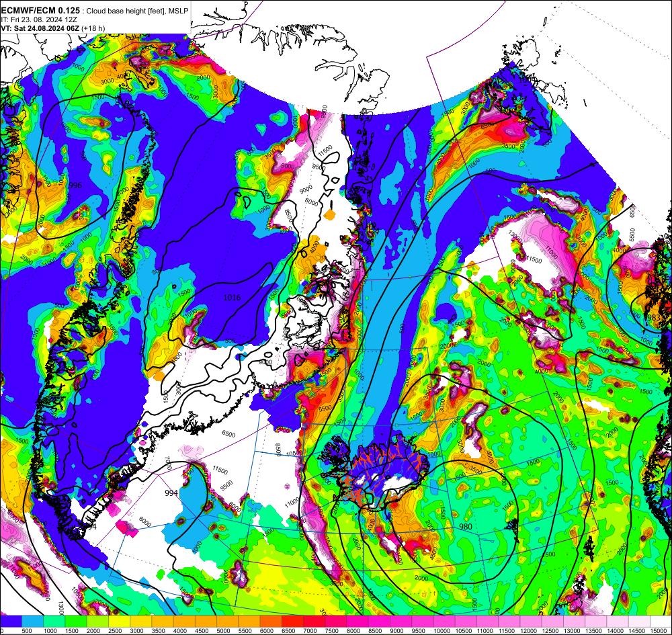This screenshot has height=635, width=672.
Task: Select the white 14500–15000 legend swatch
Action: coord(639,622)
